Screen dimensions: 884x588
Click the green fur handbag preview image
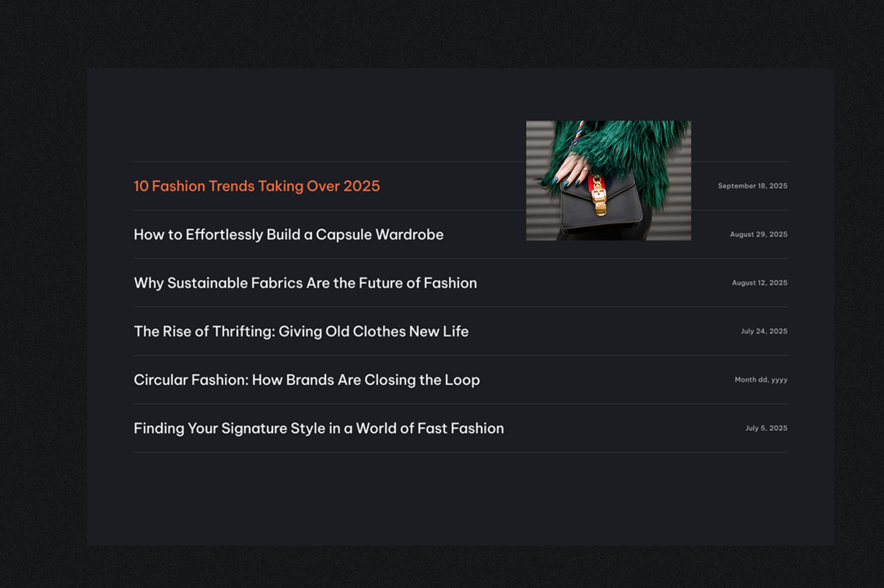coord(608,180)
